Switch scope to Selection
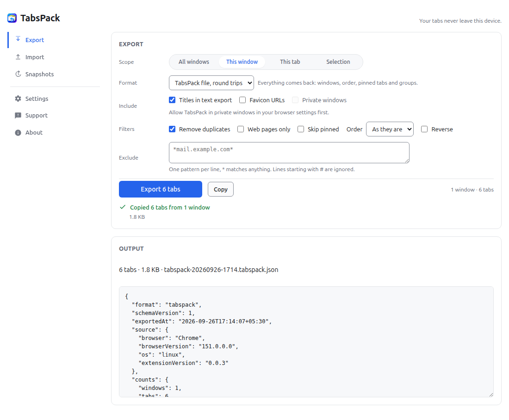 [x=338, y=62]
